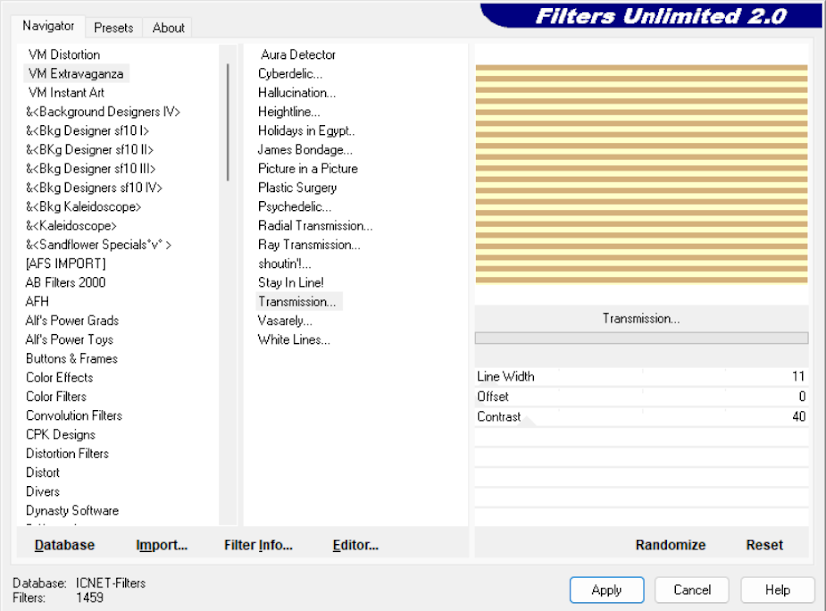Choose Aura Detector filter
Screen dimensions: 826x611
click(298, 55)
